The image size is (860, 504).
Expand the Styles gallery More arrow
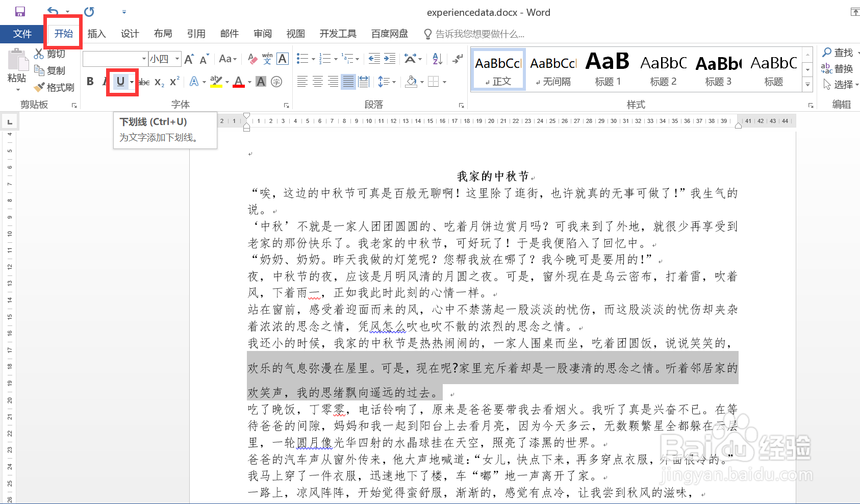[807, 85]
